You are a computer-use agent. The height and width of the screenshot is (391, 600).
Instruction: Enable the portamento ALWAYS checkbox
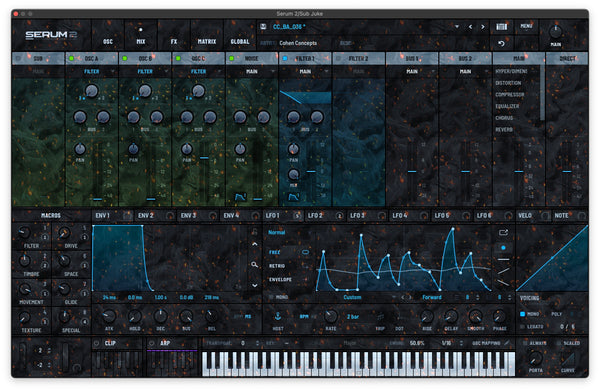(x=525, y=343)
